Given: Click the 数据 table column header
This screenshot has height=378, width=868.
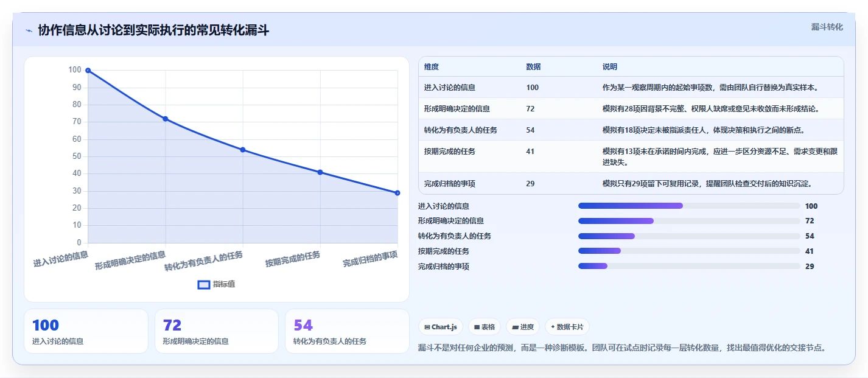Looking at the screenshot, I should (x=533, y=67).
